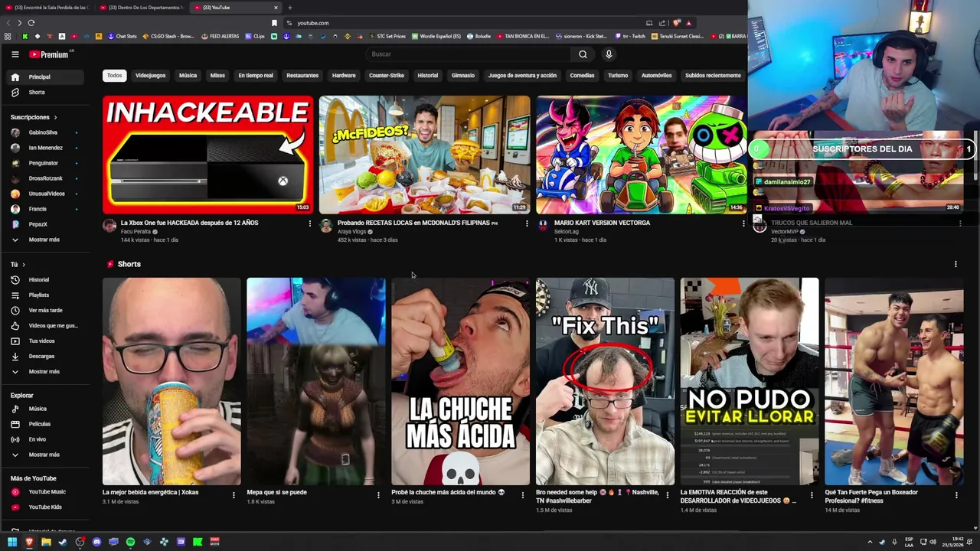The height and width of the screenshot is (551, 980).
Task: Open CS:GO Stash bookmark
Action: pos(168,36)
